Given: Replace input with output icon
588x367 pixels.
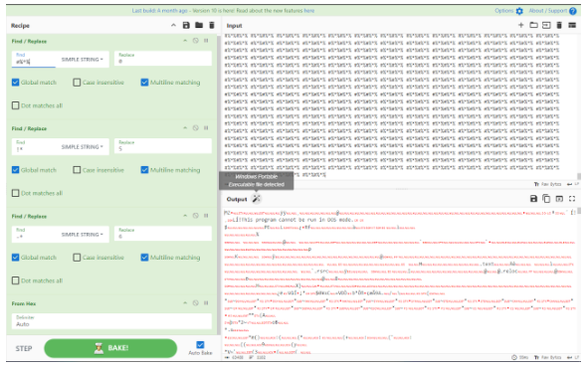Looking at the screenshot, I should [x=559, y=199].
